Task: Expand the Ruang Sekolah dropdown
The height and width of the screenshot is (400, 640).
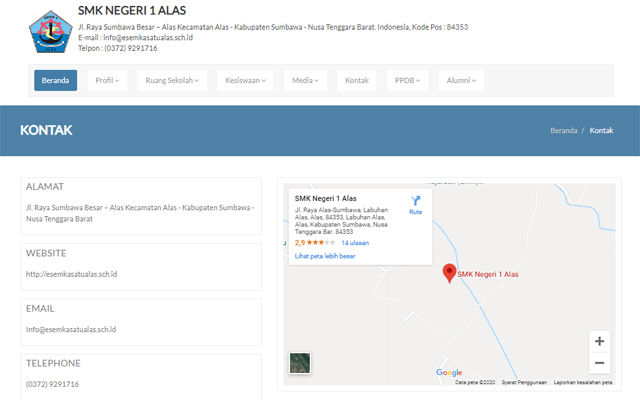Action: pyautogui.click(x=171, y=80)
